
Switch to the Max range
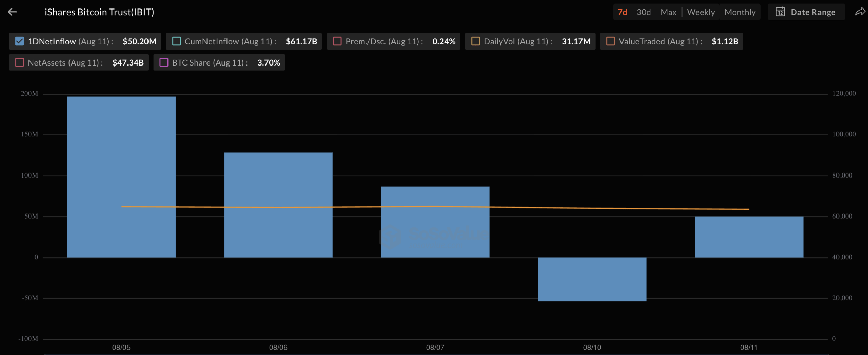(668, 12)
